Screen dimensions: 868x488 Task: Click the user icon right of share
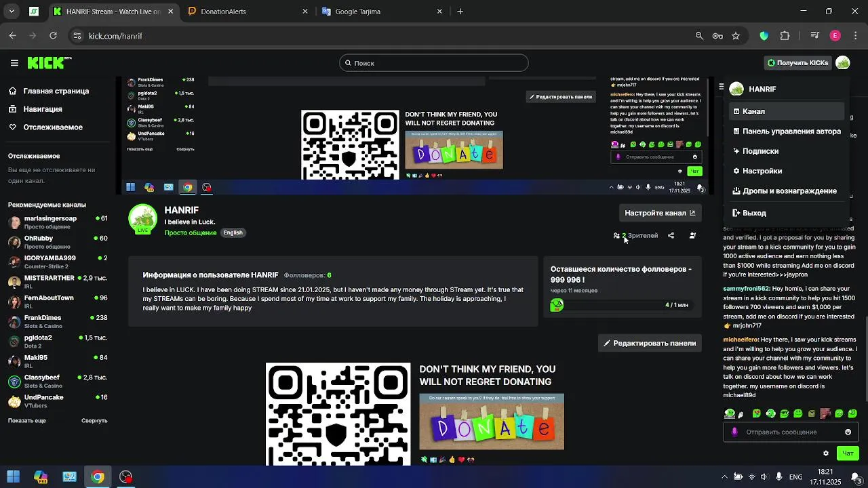coord(692,236)
